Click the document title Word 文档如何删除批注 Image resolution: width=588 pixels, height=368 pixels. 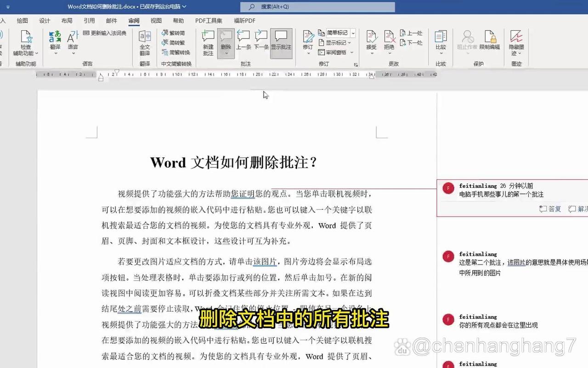(233, 162)
